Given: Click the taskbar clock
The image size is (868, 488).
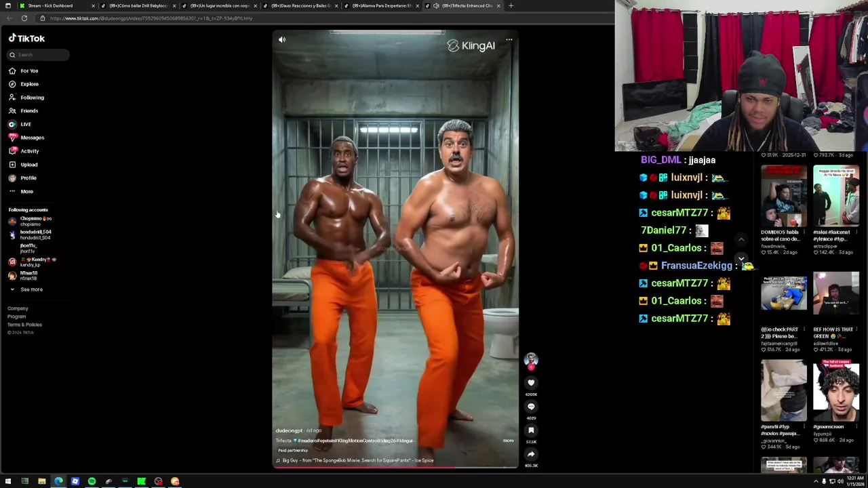Looking at the screenshot, I should (854, 481).
